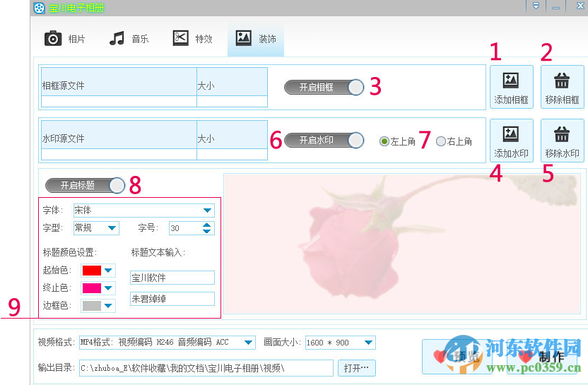Screen dimensions: 588x385
Task: Open the 起始色 start color dropdown arrow
Action: 108,271
